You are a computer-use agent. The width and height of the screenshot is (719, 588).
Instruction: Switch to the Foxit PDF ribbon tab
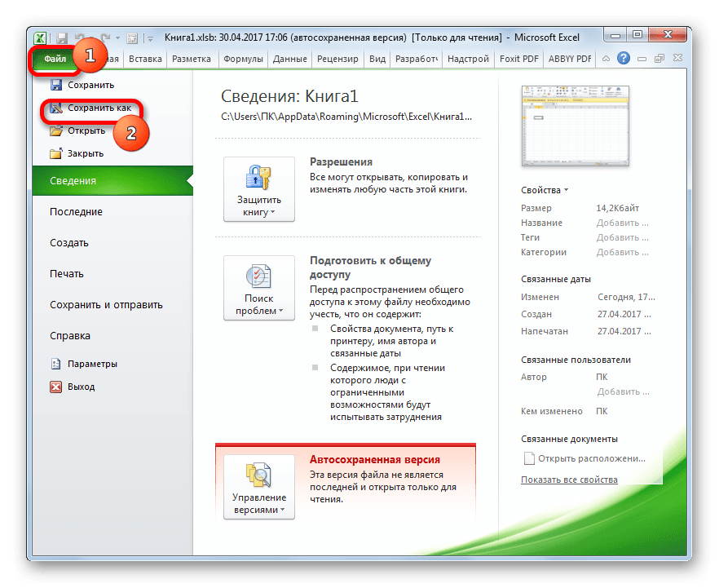(x=518, y=59)
